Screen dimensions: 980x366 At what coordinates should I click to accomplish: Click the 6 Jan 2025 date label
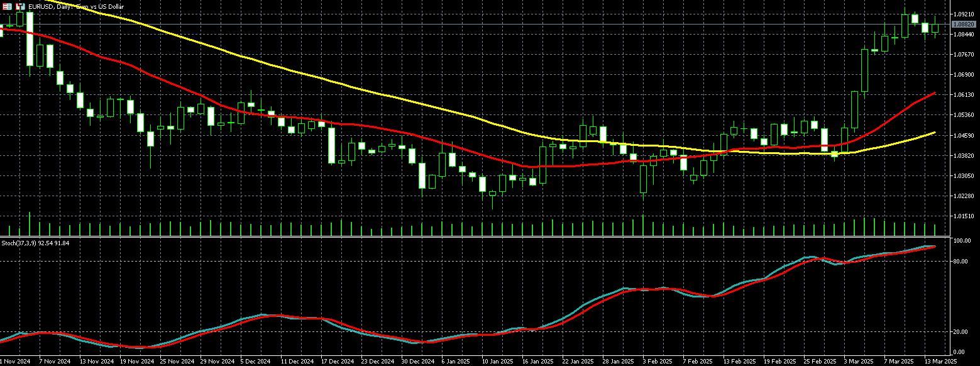(x=456, y=362)
